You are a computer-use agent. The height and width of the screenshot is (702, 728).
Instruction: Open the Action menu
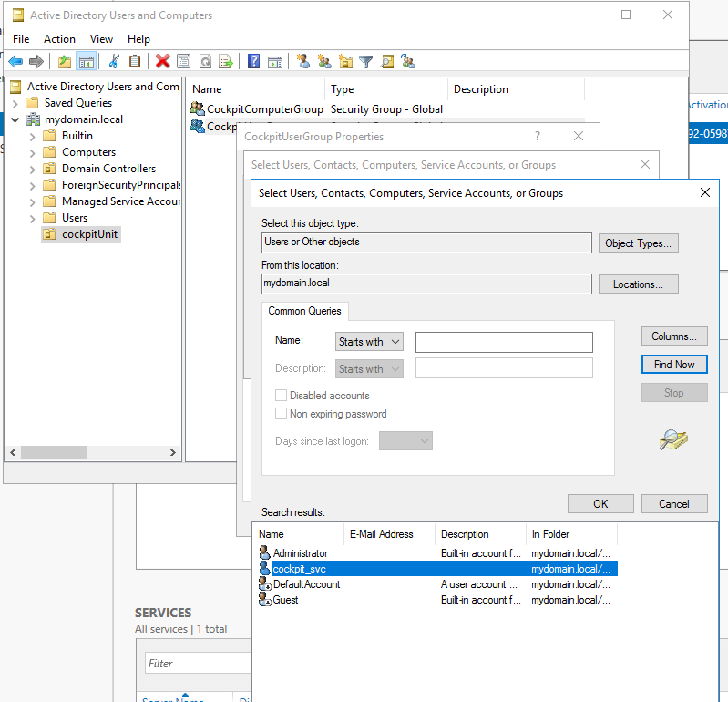point(59,39)
